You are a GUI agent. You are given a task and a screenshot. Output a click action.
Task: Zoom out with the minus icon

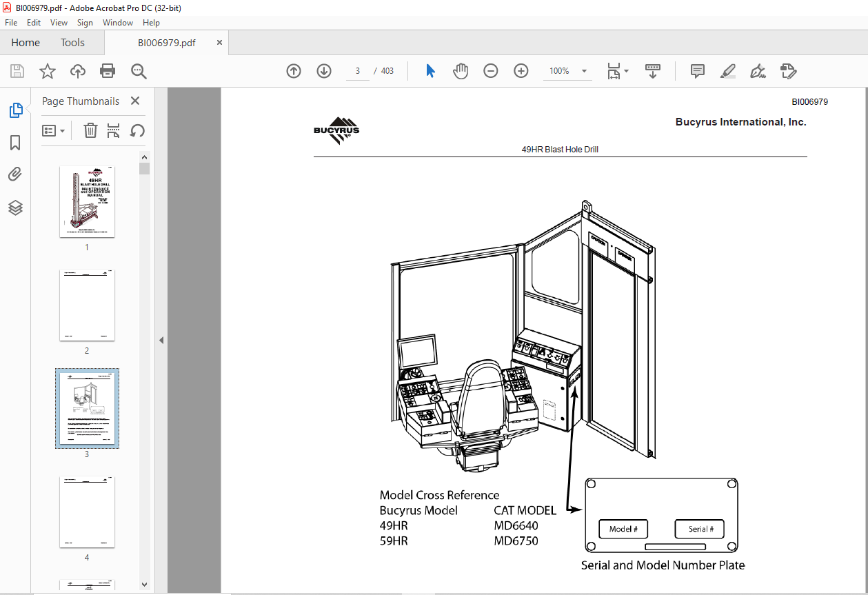tap(491, 71)
